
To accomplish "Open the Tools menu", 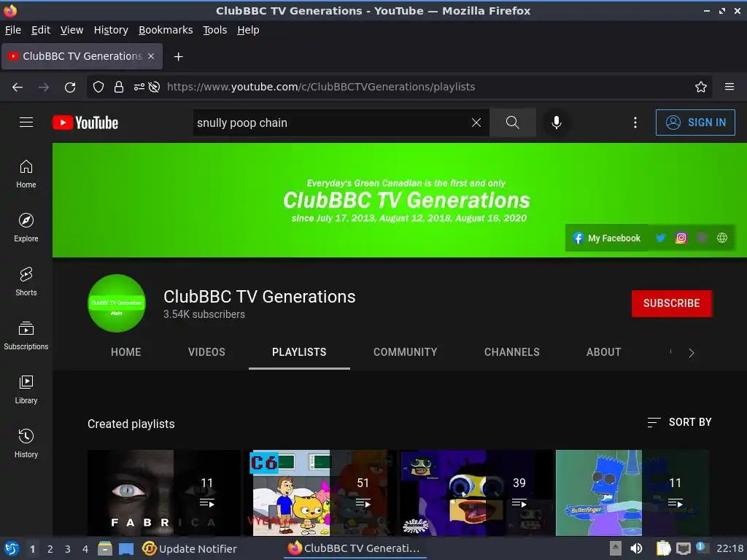I will 215,30.
